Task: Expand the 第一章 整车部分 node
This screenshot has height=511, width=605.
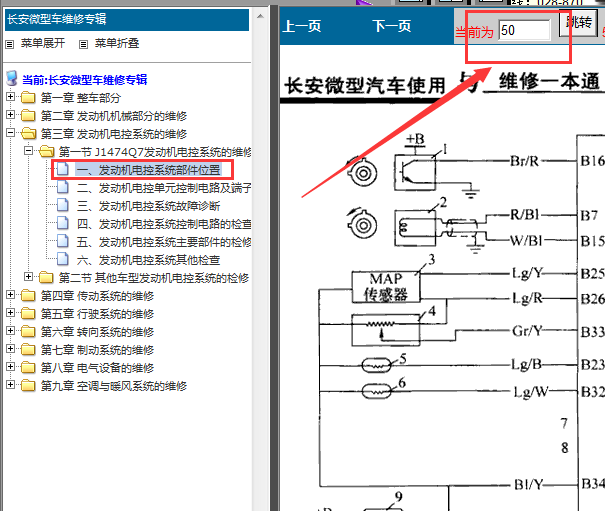Action: (x=10, y=96)
